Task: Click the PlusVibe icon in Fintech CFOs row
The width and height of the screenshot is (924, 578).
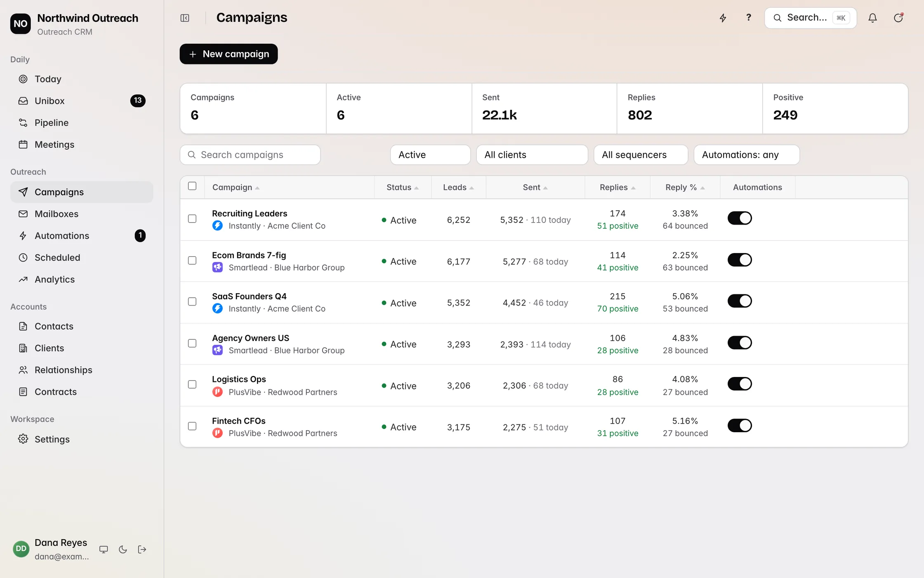Action: (217, 433)
